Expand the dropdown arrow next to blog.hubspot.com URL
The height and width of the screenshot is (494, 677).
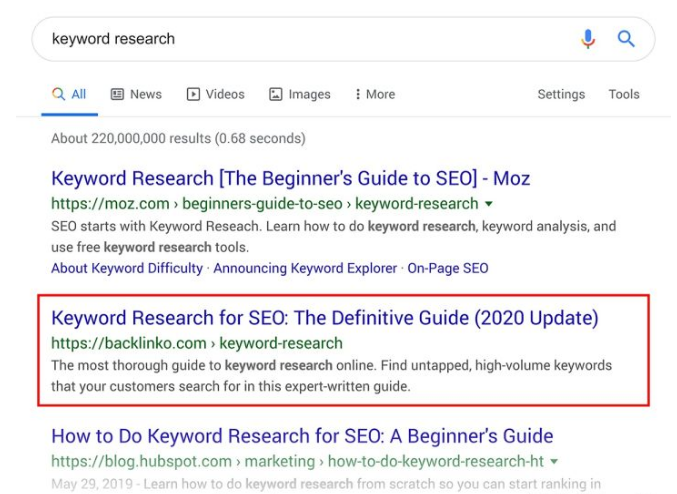pos(554,462)
